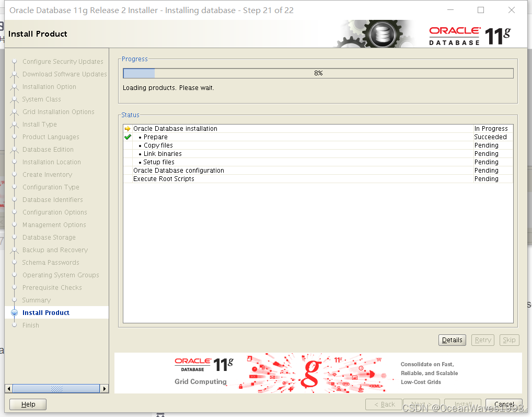This screenshot has width=532, height=417.
Task: Click the Create Inventory step
Action: coord(47,175)
